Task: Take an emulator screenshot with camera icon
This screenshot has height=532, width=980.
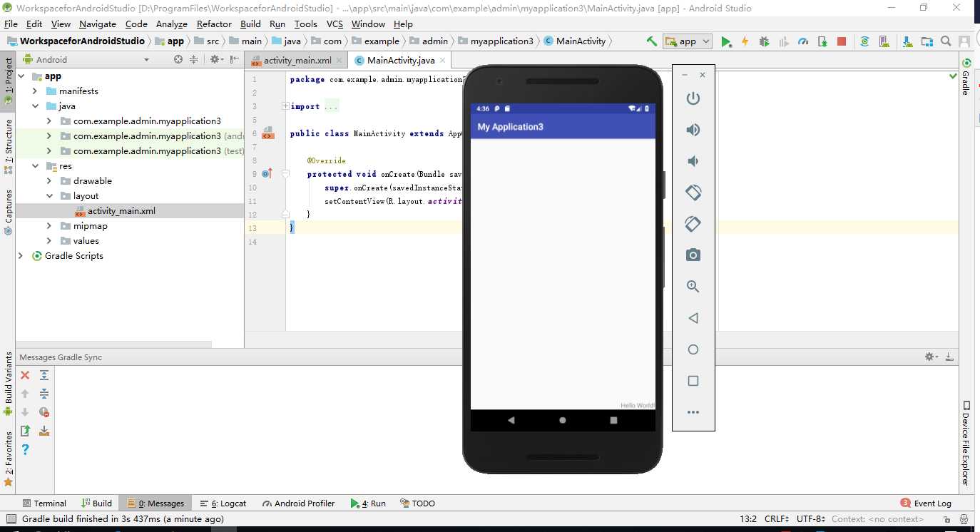Action: [693, 255]
